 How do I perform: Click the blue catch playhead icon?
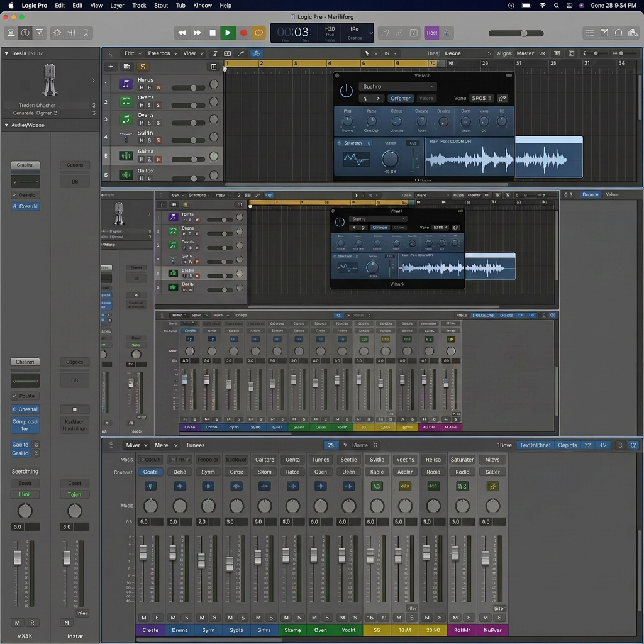[257, 53]
